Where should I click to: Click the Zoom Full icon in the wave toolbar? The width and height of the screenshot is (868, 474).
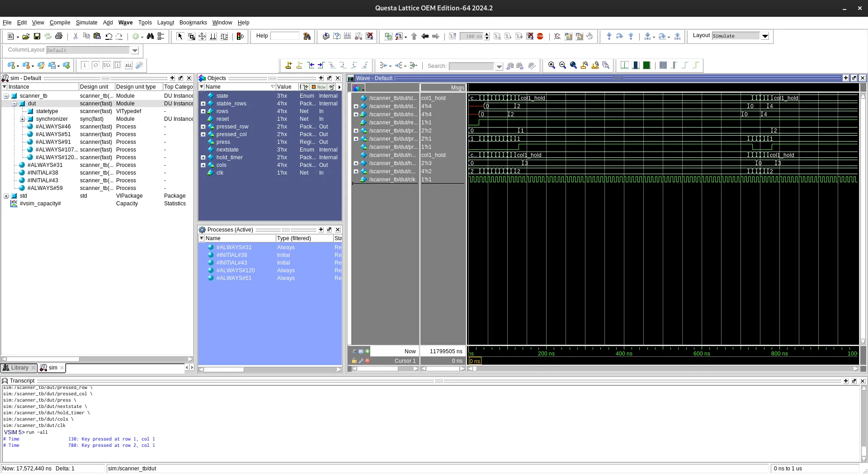pos(573,65)
